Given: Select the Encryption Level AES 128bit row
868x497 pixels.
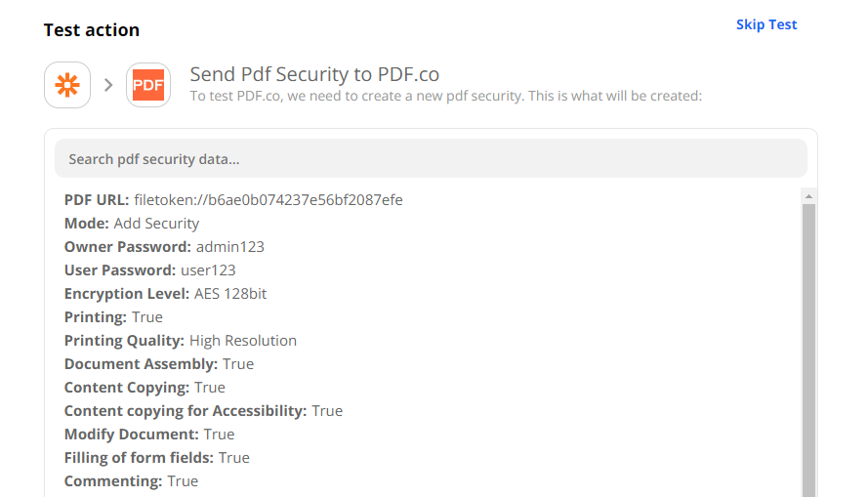Looking at the screenshot, I should coord(166,294).
